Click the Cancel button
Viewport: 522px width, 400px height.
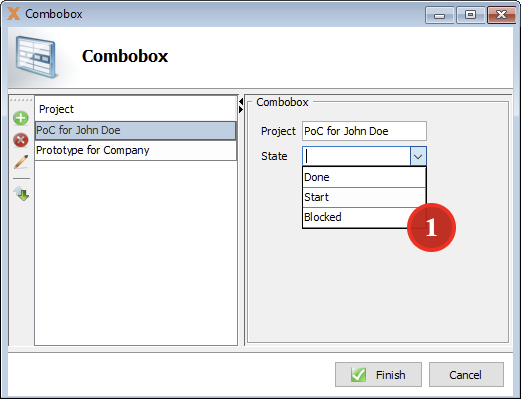tap(466, 375)
